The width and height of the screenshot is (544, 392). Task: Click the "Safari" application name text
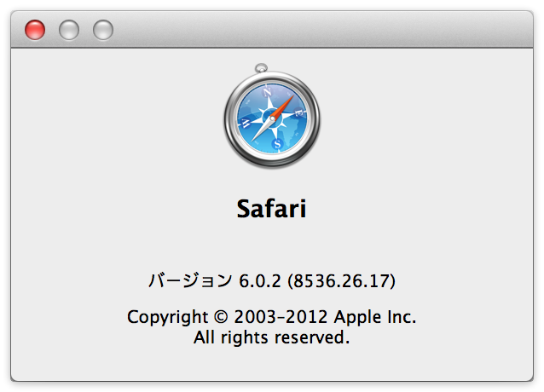click(x=272, y=209)
